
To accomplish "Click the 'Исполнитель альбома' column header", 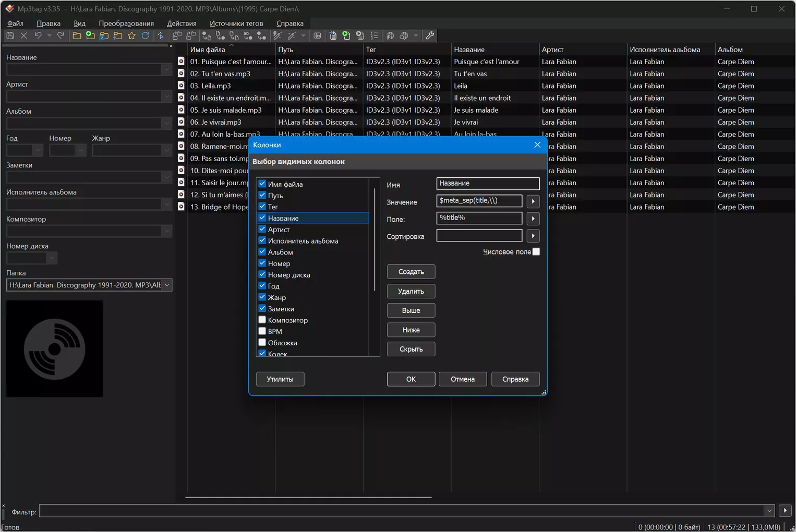I will tap(670, 50).
